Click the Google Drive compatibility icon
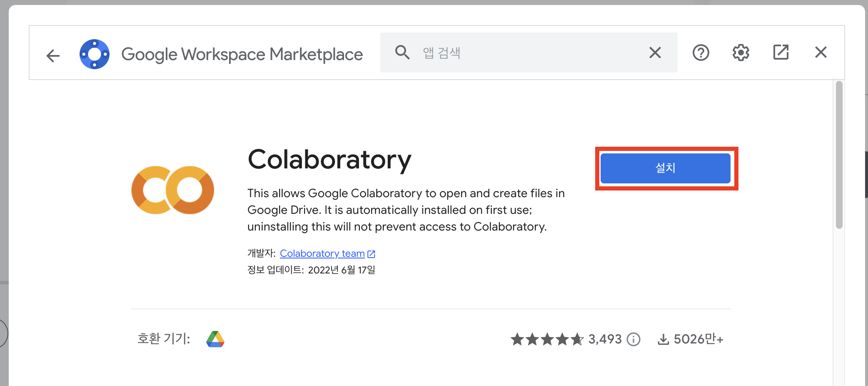The width and height of the screenshot is (868, 386). pos(215,339)
